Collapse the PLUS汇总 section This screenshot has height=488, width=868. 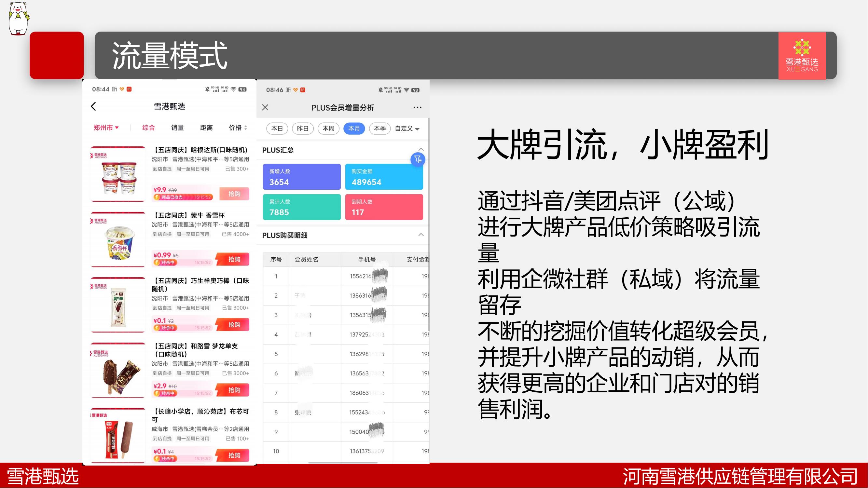421,149
